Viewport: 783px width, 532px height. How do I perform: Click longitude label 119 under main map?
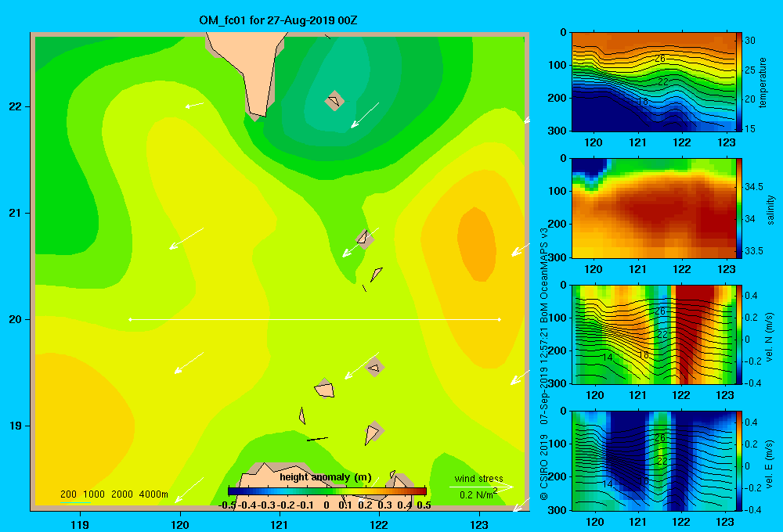tap(80, 524)
